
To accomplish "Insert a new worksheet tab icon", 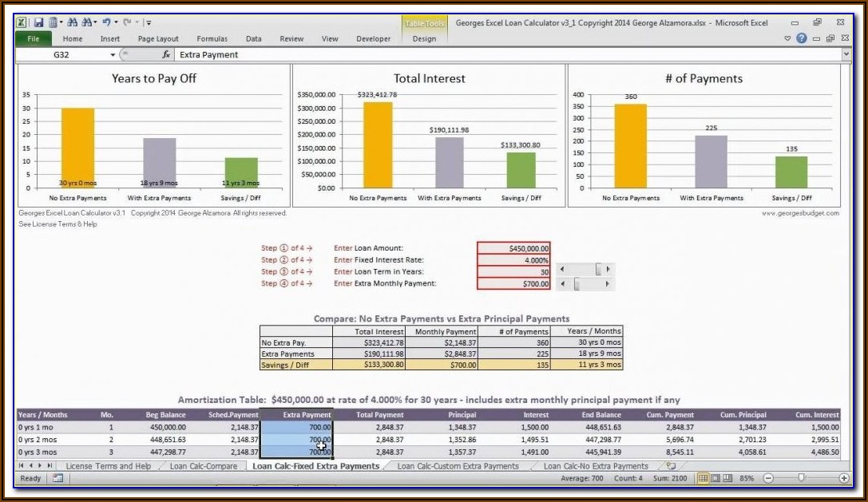I will (x=671, y=466).
